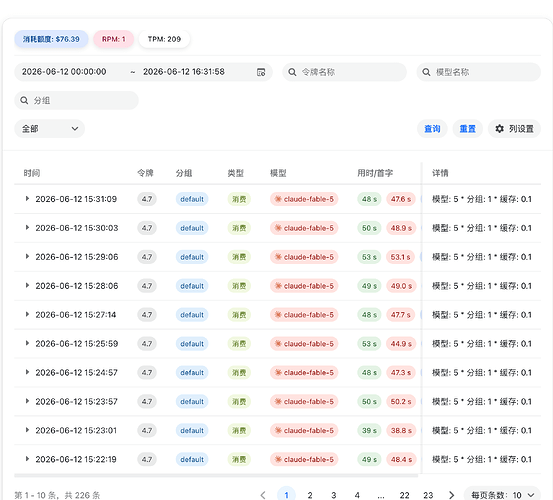Expand the row 2026-06-12 15:22:19
This screenshot has height=500, width=553.
27,459
